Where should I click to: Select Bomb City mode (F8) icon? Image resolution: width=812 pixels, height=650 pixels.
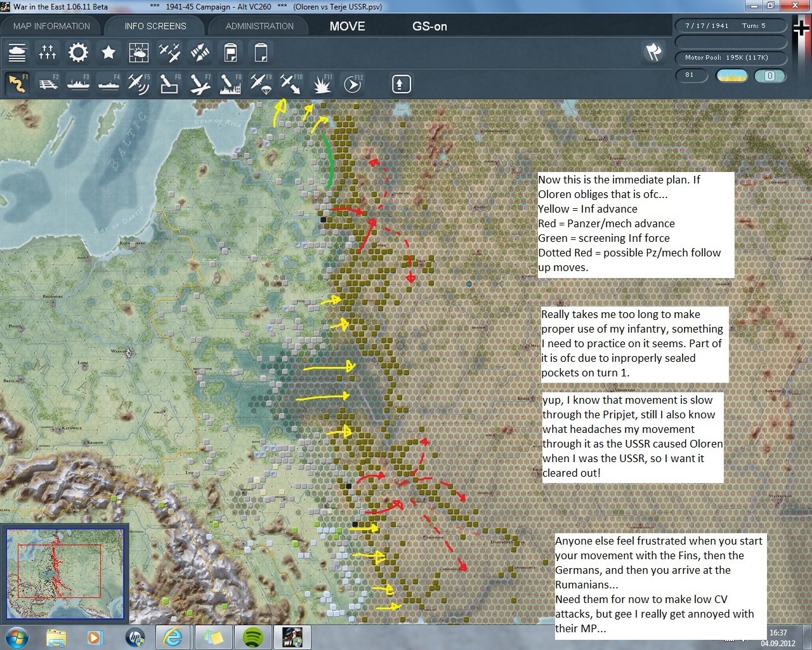point(230,84)
